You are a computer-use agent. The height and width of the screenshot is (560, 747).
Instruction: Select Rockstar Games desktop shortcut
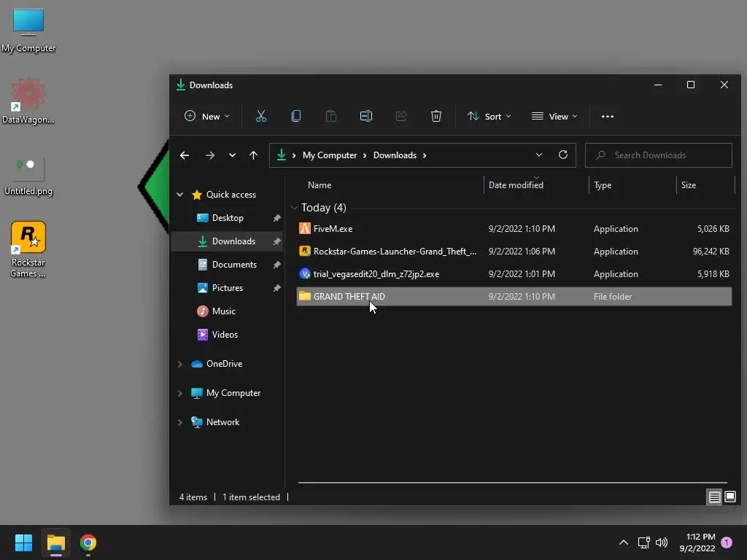(28, 249)
